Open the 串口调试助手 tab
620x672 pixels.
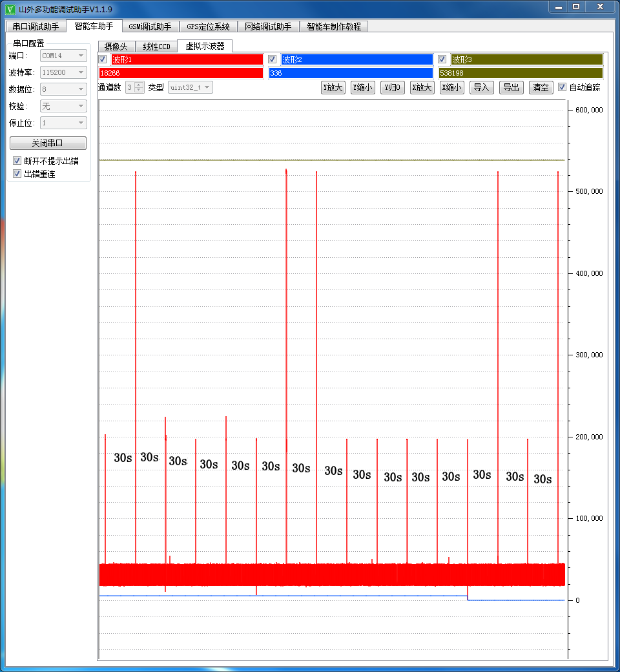pos(36,26)
